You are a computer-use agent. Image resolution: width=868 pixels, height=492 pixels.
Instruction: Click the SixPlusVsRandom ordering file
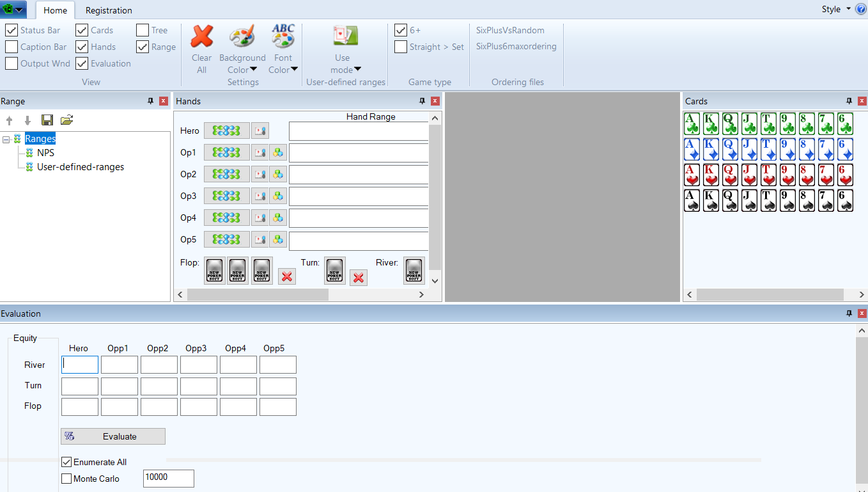pyautogui.click(x=510, y=30)
